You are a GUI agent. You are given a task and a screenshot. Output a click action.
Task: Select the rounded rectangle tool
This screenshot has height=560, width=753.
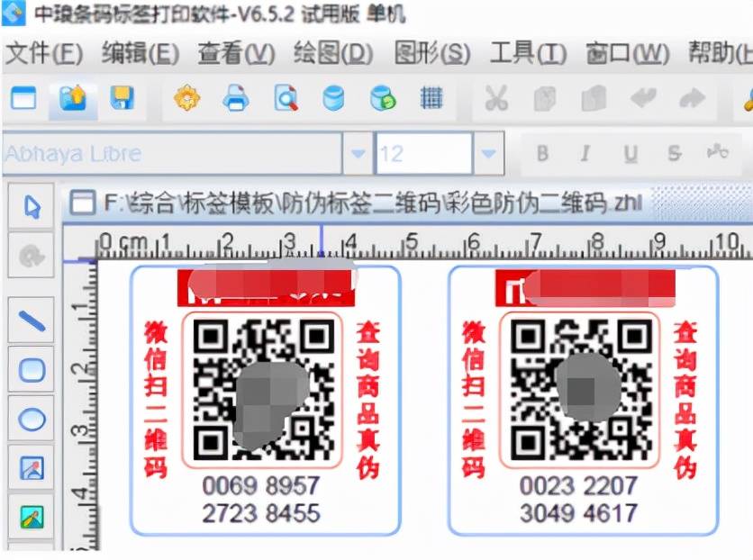pyautogui.click(x=32, y=370)
